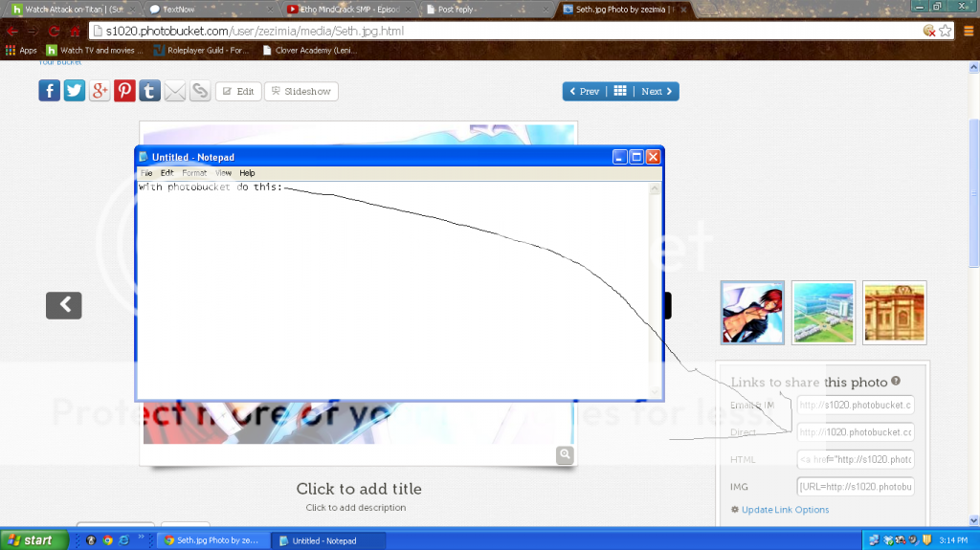
Task: Open Update Link Options
Action: pos(785,510)
